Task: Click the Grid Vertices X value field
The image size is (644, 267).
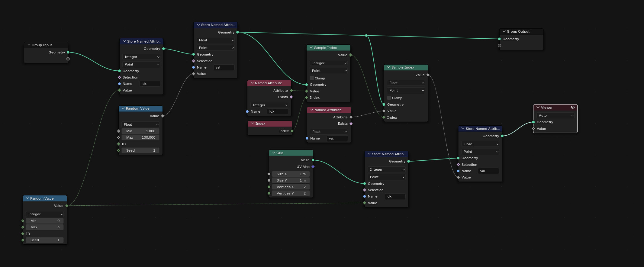Action: [291, 187]
